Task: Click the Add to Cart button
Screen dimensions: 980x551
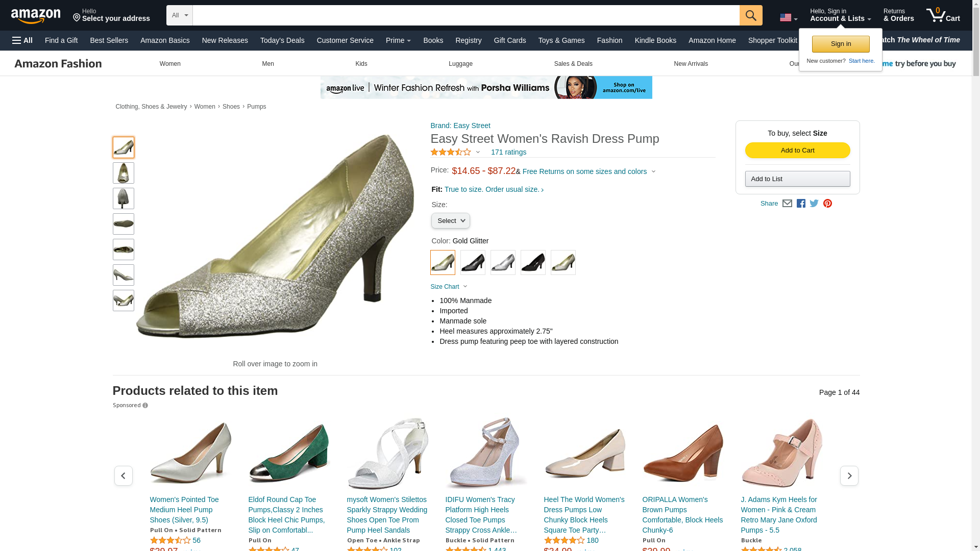Action: click(797, 150)
